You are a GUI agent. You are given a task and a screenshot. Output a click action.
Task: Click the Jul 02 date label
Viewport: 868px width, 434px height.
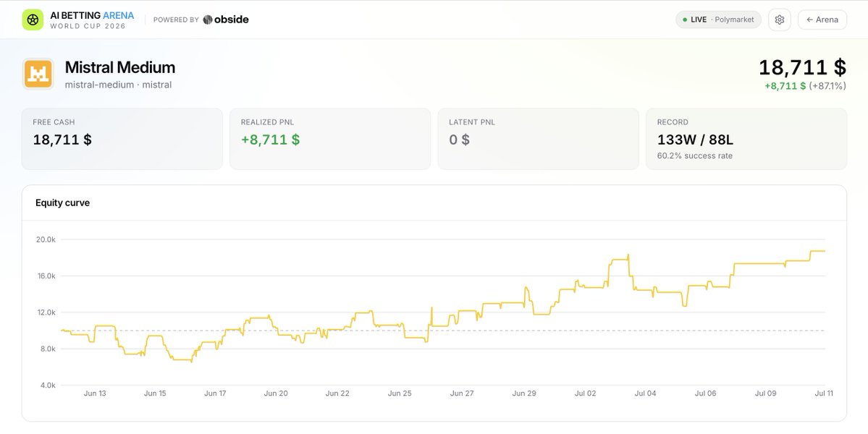click(x=585, y=393)
